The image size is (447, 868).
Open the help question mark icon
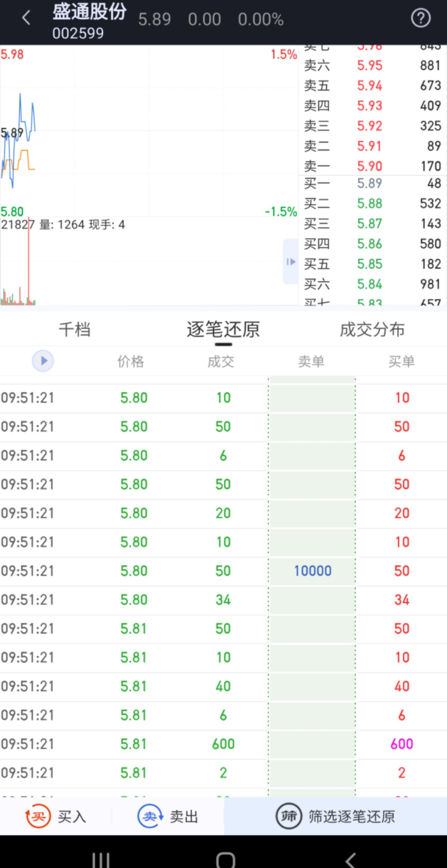pyautogui.click(x=421, y=19)
